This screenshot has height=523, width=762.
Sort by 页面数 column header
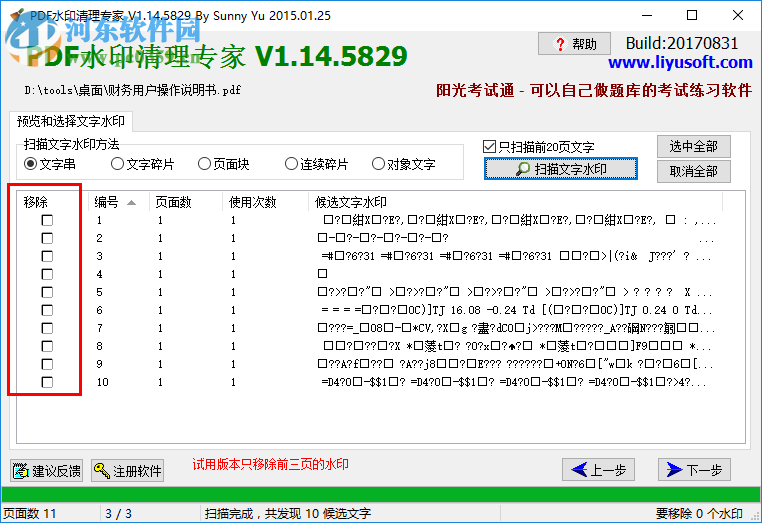(x=186, y=202)
